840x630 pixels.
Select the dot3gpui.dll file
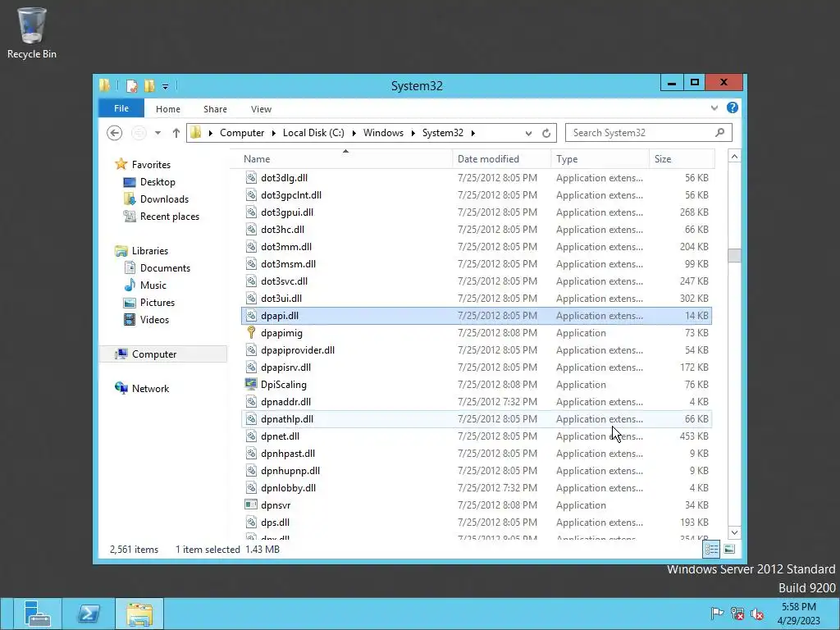(477, 212)
